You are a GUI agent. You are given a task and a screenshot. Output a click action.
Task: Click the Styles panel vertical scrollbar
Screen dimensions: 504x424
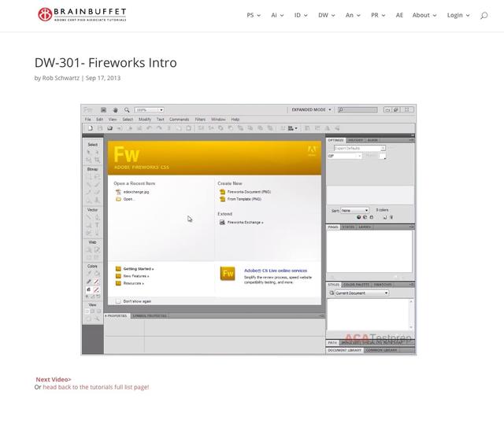tap(411, 315)
